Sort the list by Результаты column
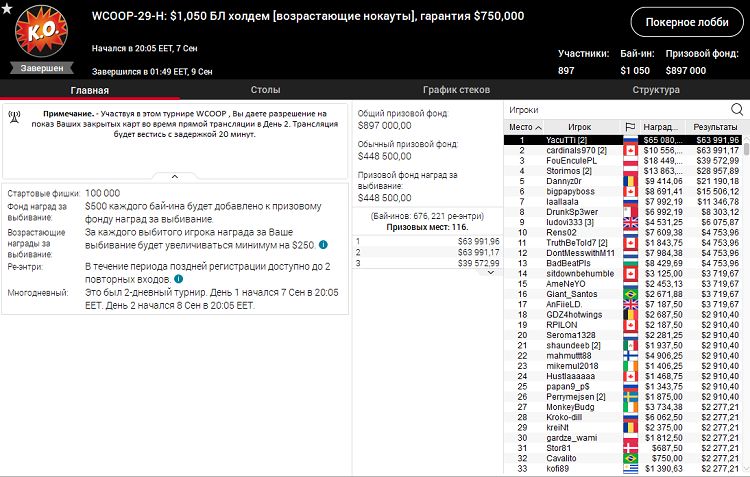The image size is (750, 477). (715, 127)
